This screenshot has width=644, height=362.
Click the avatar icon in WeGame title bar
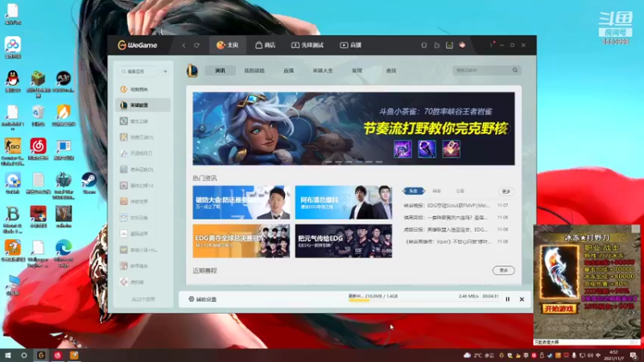click(462, 45)
